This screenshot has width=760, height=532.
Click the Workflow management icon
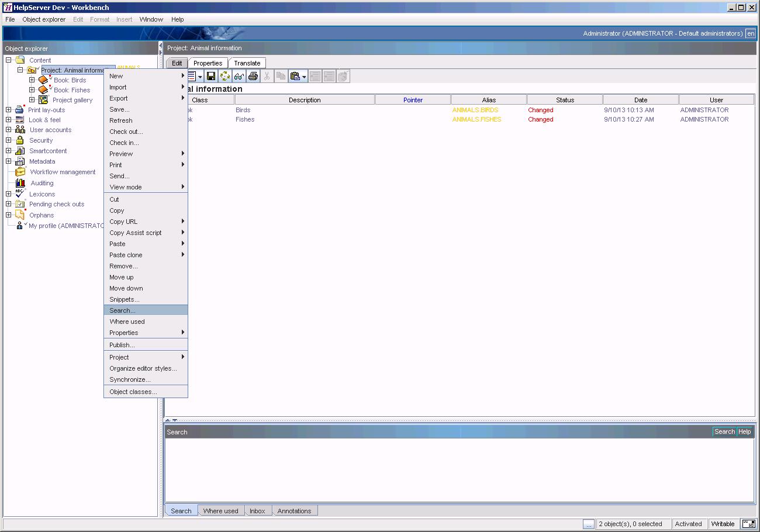click(x=20, y=172)
